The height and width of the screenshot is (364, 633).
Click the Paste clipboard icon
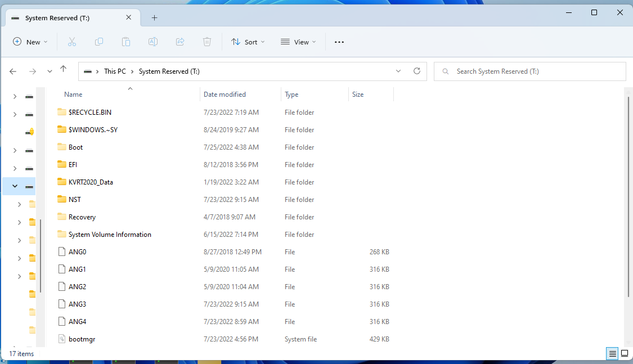[x=126, y=42]
